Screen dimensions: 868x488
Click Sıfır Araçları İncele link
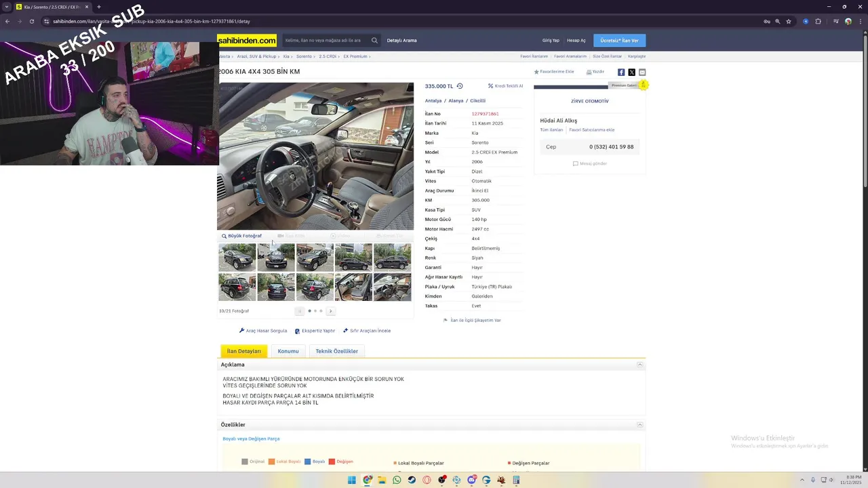point(367,331)
